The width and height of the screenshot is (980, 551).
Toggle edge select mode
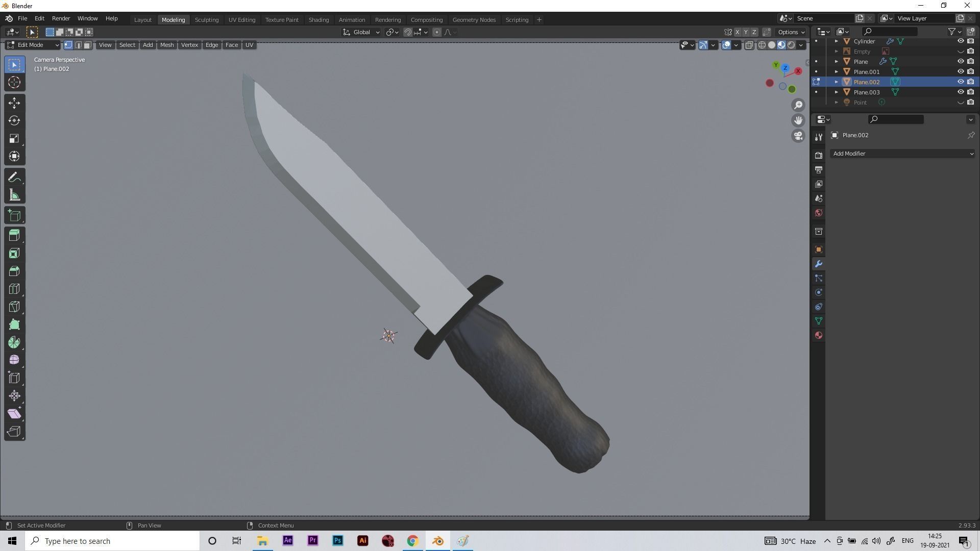click(78, 45)
